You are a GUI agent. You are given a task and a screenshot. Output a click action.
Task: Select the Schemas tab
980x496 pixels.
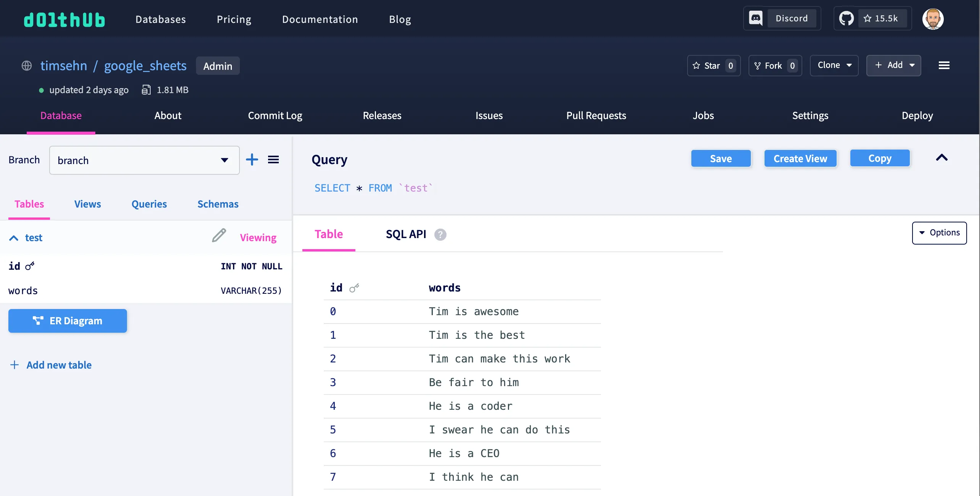[218, 204]
